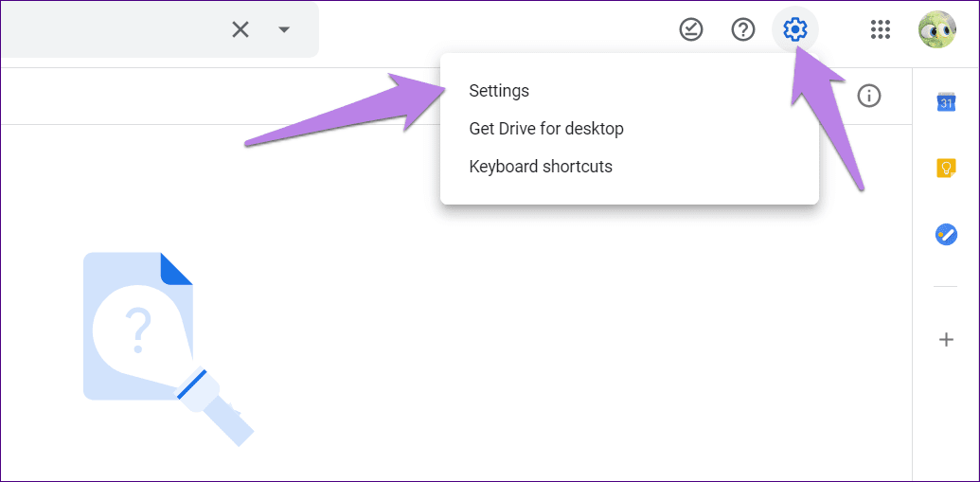Screen dimensions: 980x482
Task: Open Google Calendar in the side panel
Action: (946, 102)
